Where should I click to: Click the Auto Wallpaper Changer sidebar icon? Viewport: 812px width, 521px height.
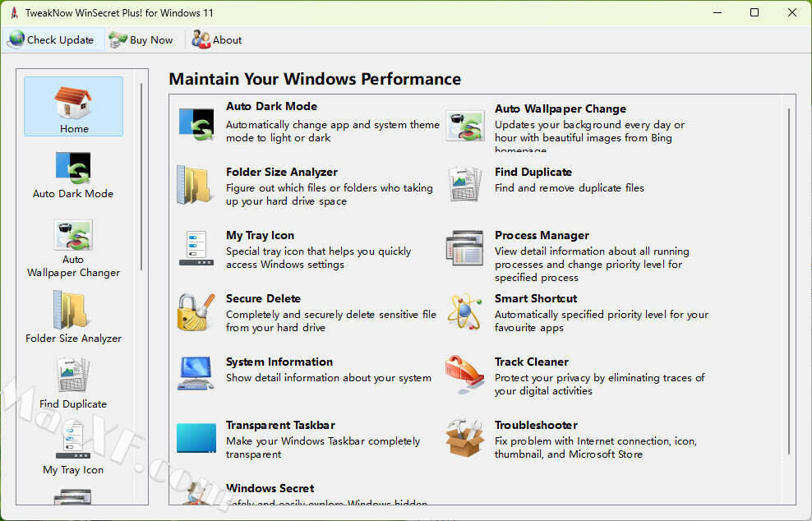coord(73,235)
